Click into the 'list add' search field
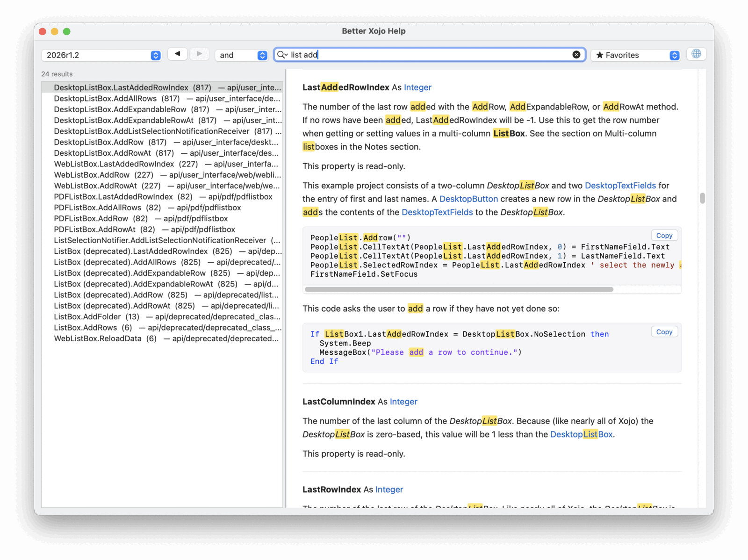This screenshot has height=560, width=748. 430,55
